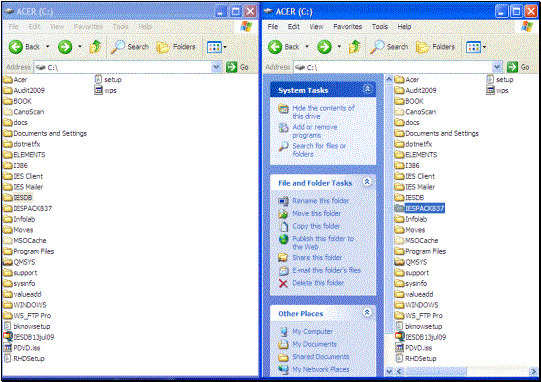Image resolution: width=541 pixels, height=382 pixels.
Task: Click Up folder icon in left window
Action: pos(95,47)
